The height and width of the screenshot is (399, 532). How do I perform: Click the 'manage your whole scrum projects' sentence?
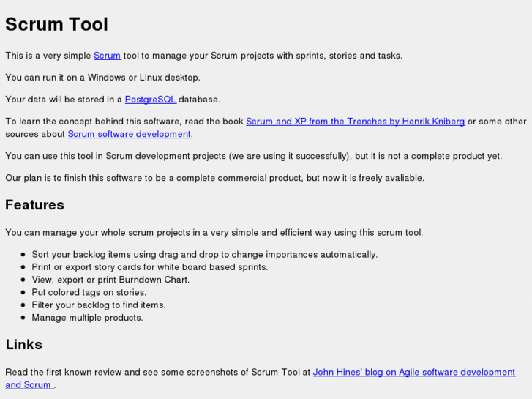coord(214,233)
